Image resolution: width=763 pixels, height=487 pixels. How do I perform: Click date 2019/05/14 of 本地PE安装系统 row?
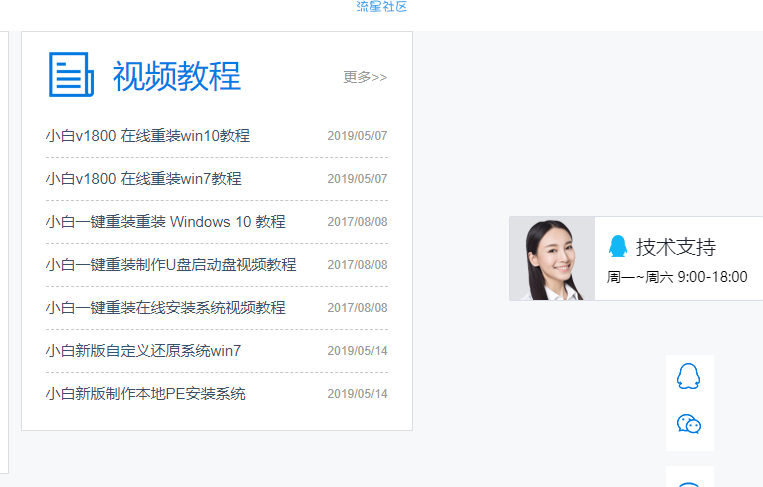pyautogui.click(x=357, y=394)
